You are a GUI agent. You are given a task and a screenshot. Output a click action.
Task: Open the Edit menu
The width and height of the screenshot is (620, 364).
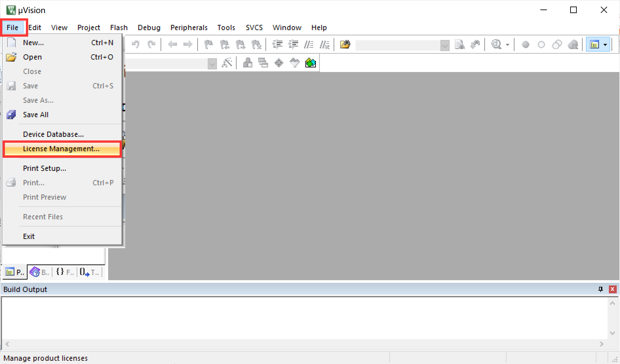click(x=35, y=27)
